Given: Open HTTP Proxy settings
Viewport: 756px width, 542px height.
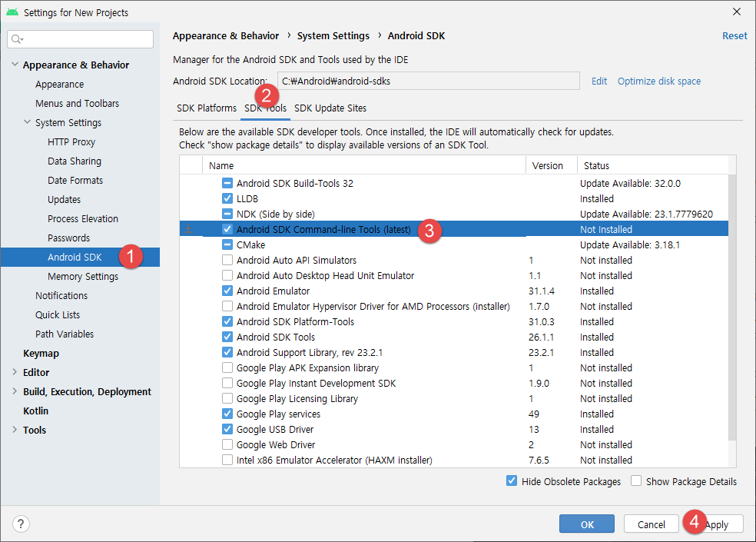Looking at the screenshot, I should (x=71, y=142).
